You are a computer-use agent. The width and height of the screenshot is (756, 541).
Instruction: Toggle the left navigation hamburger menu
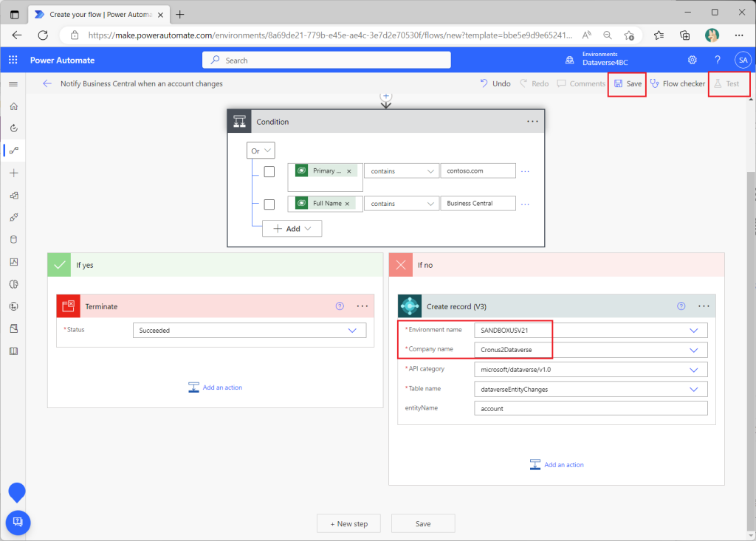[x=13, y=84]
